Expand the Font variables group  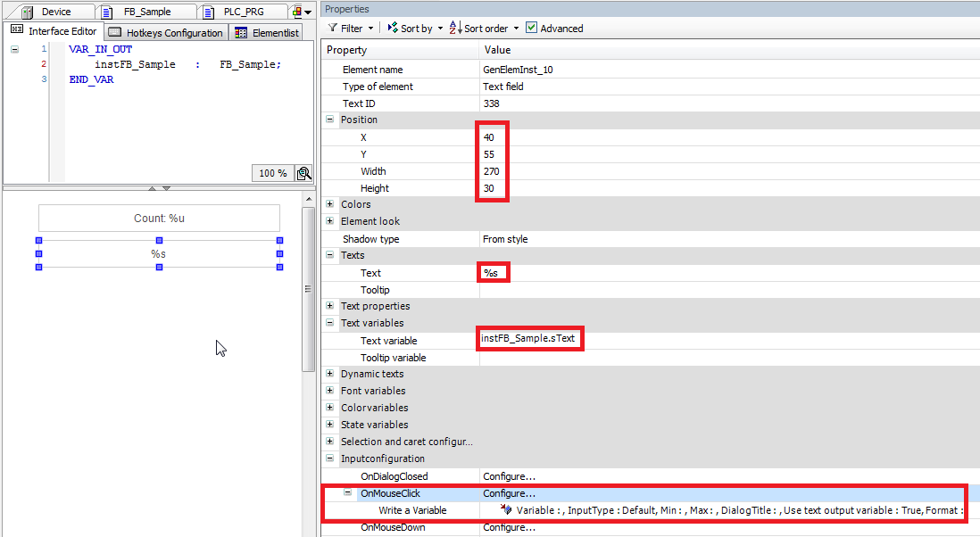(330, 391)
